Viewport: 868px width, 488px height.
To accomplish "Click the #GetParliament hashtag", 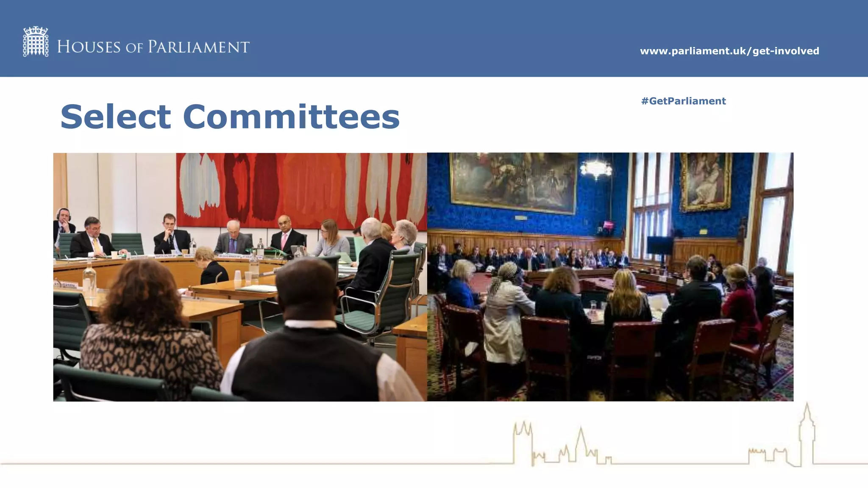I will point(683,101).
